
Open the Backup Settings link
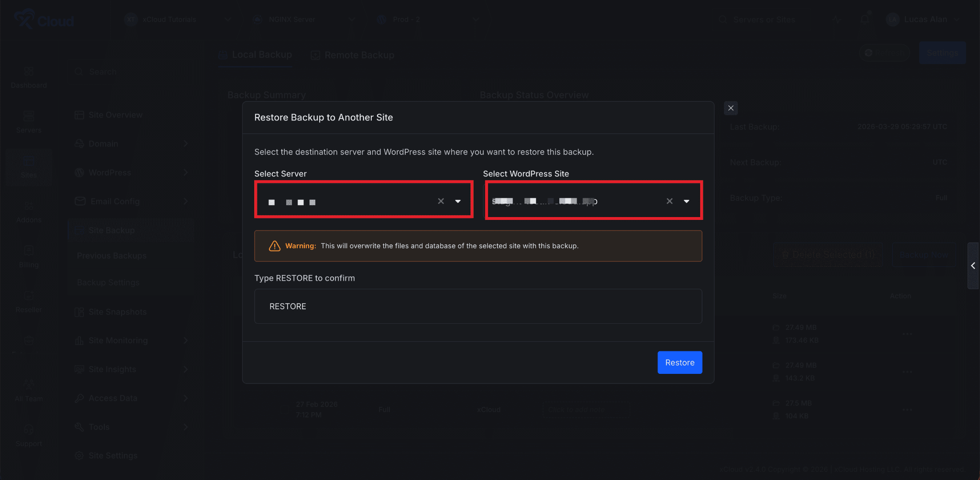coord(108,282)
